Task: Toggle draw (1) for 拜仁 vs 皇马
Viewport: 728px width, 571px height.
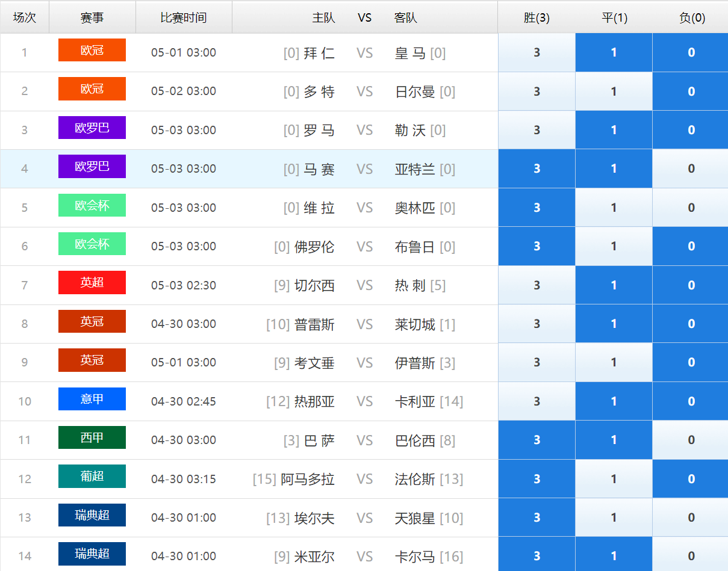Action: tap(614, 52)
